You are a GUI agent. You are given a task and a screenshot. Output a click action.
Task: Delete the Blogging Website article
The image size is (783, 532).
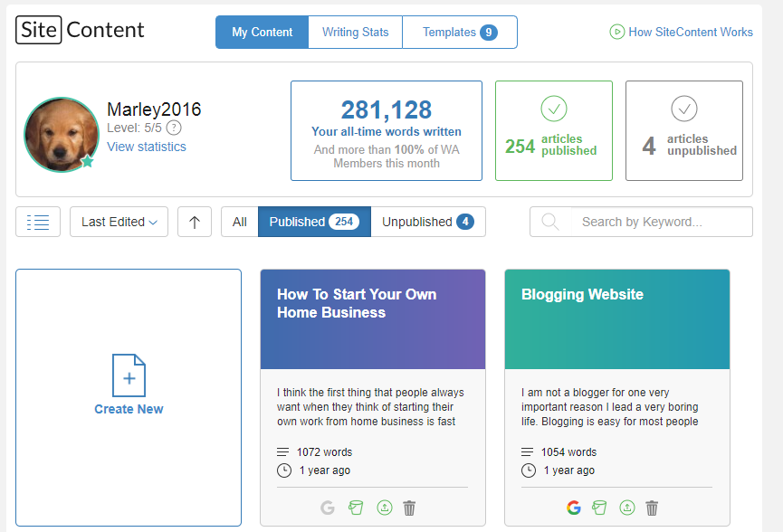[652, 508]
